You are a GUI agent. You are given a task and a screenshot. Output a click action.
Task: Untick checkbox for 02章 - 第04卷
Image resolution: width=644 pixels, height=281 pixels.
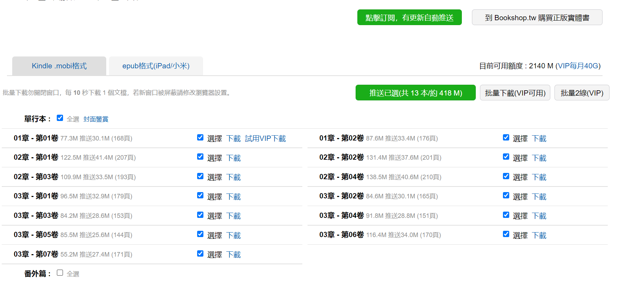click(x=506, y=176)
